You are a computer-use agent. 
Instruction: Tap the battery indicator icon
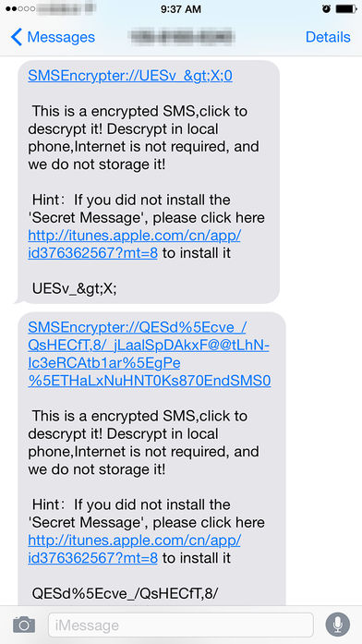pyautogui.click(x=346, y=8)
